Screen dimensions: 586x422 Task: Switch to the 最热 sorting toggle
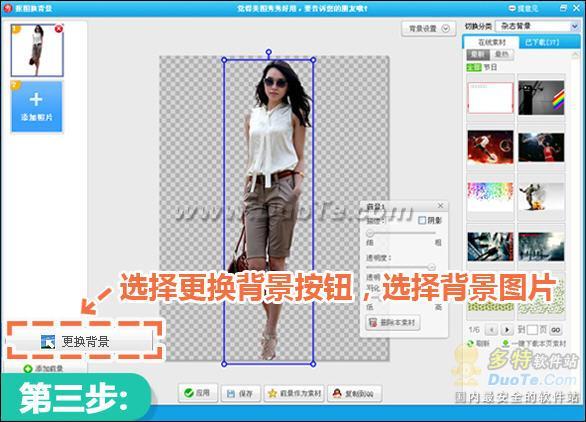tap(502, 55)
